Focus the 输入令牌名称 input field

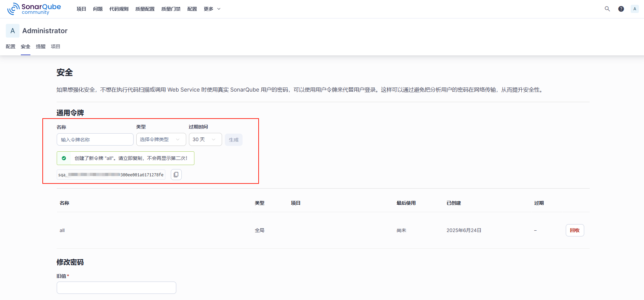(95, 139)
